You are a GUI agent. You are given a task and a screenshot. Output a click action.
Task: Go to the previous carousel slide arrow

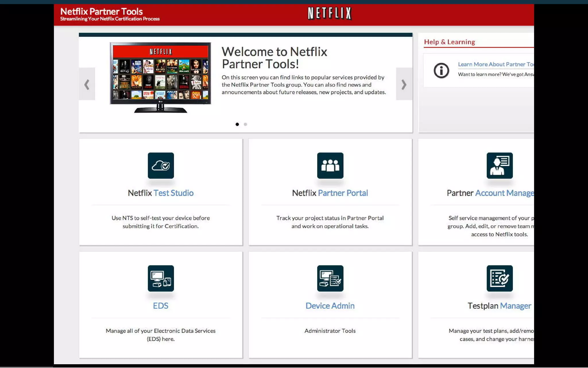pos(87,84)
